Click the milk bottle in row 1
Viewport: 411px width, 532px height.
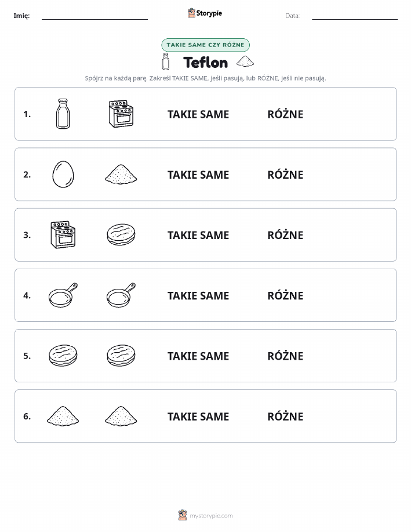coord(63,114)
